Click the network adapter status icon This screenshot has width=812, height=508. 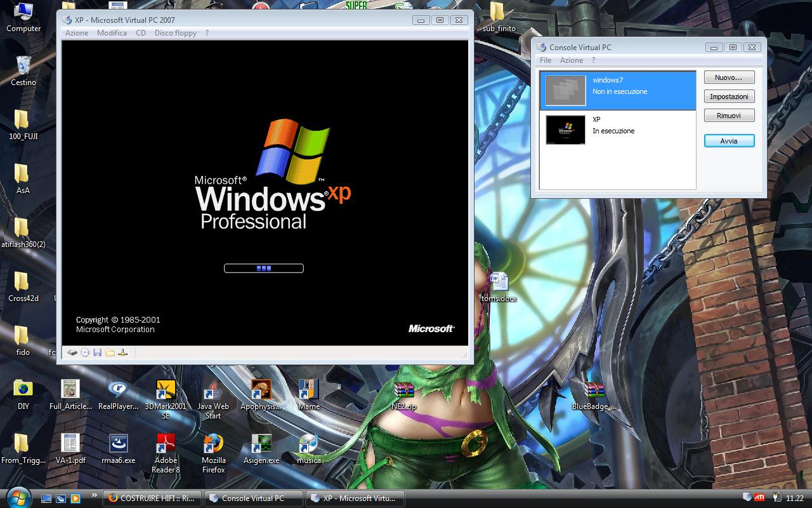click(123, 352)
